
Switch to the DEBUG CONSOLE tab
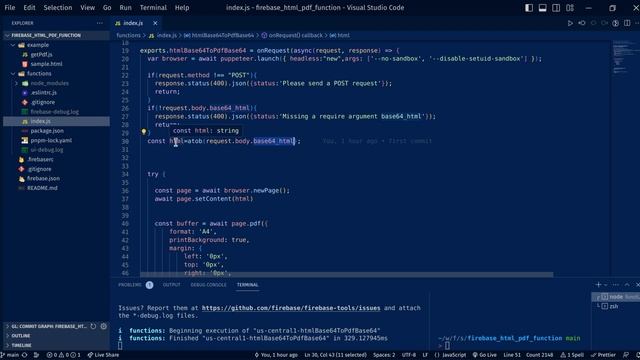click(209, 285)
